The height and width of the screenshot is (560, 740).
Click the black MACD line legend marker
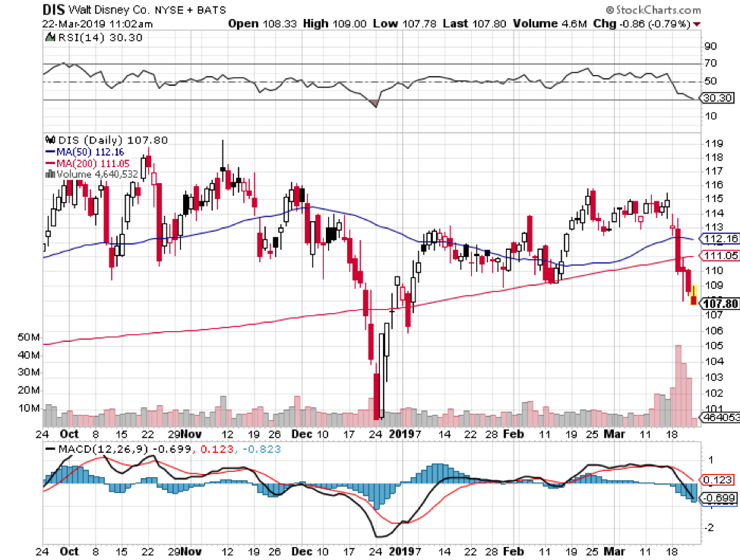coord(50,449)
